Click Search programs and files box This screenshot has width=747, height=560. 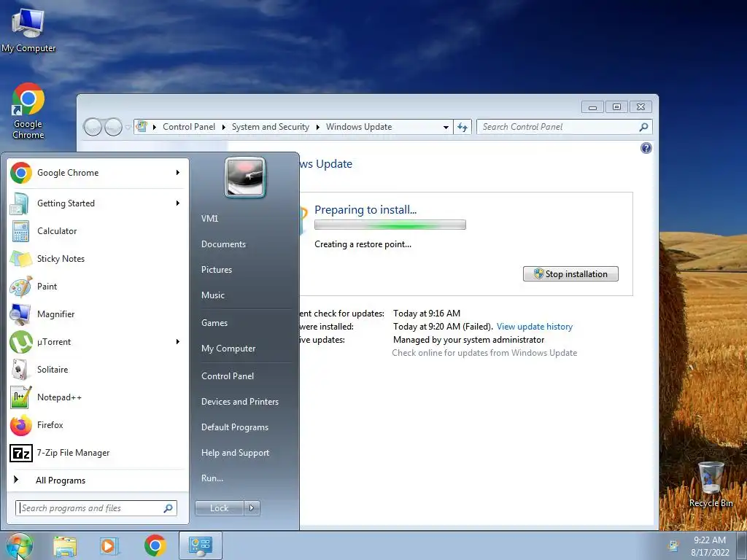pos(96,508)
